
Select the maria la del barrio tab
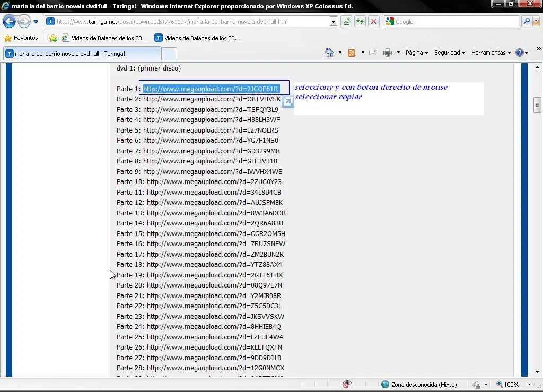point(82,54)
